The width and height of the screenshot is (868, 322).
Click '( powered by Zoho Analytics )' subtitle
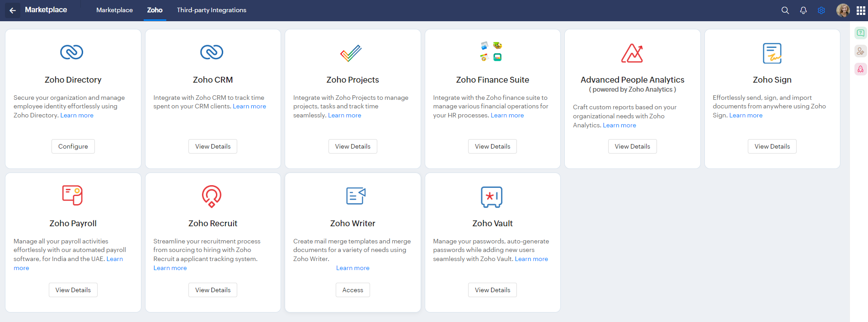tap(633, 89)
